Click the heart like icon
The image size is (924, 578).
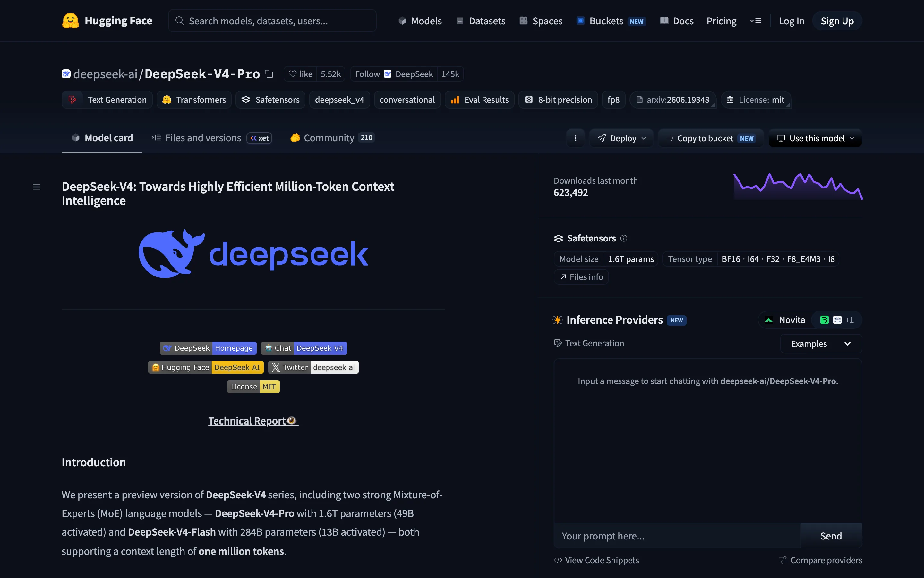point(293,74)
